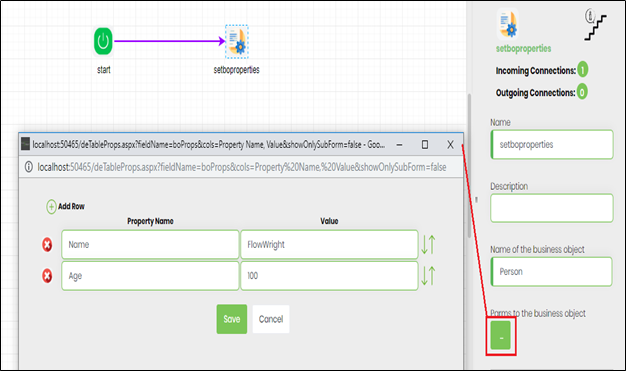Delete the Name property row
626x371 pixels.
click(x=47, y=244)
